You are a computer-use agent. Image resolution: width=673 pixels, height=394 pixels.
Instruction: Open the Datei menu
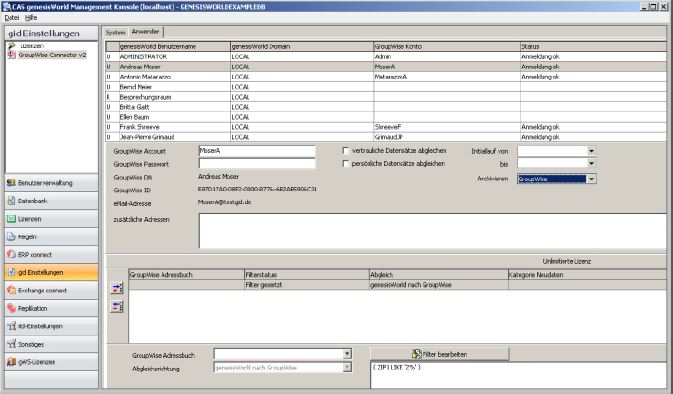(x=12, y=18)
